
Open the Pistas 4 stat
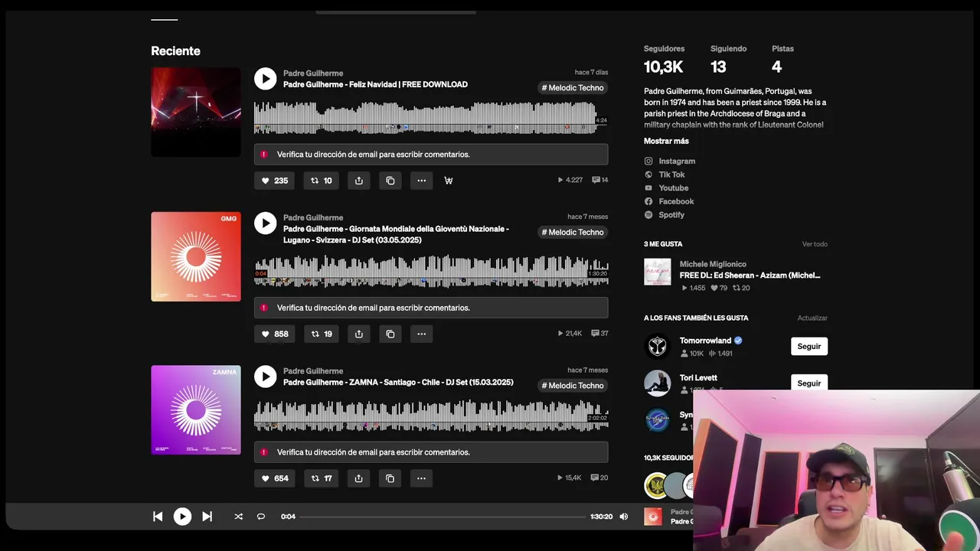tap(782, 59)
